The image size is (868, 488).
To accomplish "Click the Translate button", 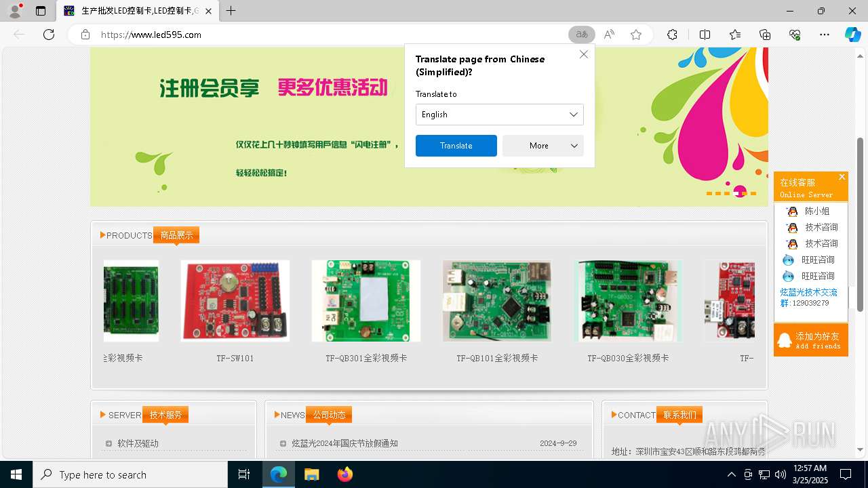I will (456, 146).
